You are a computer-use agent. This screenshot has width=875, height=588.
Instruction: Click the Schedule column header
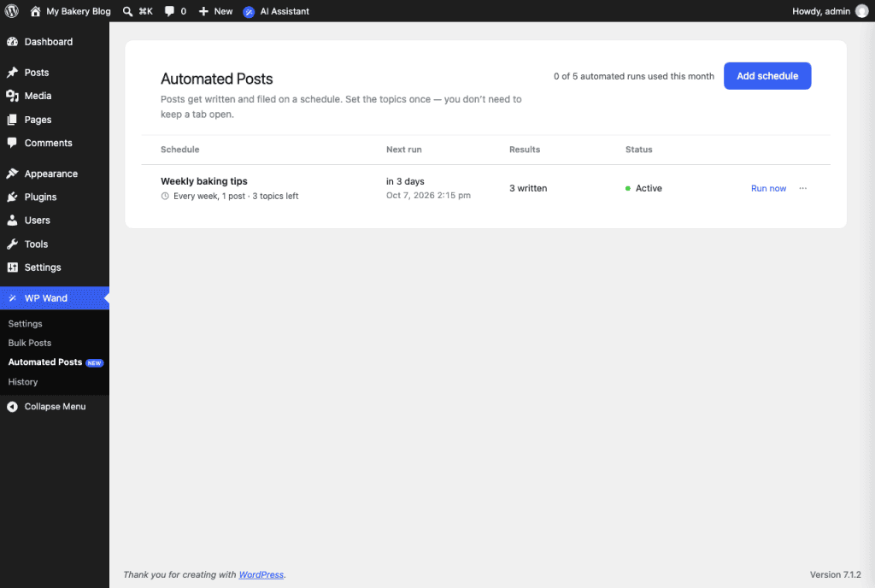pyautogui.click(x=179, y=150)
